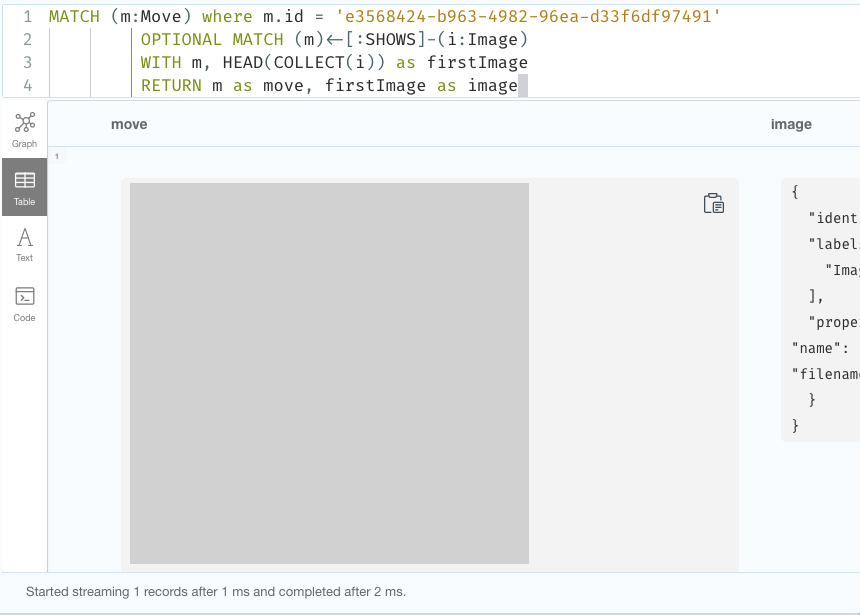This screenshot has width=860, height=615.
Task: Click inside the Cypher query editor line 1
Action: (384, 16)
